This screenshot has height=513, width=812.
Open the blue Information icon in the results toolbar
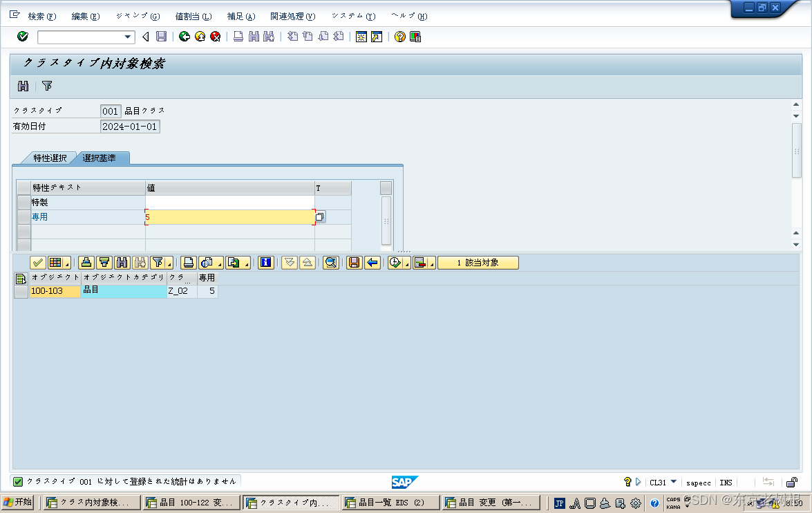[x=266, y=263]
